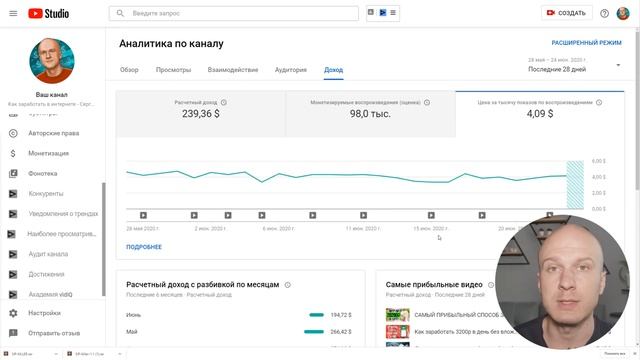Viewport: 640px width, 360px height.
Task: Click Отправить отзыв feedback icon
Action: click(x=13, y=333)
